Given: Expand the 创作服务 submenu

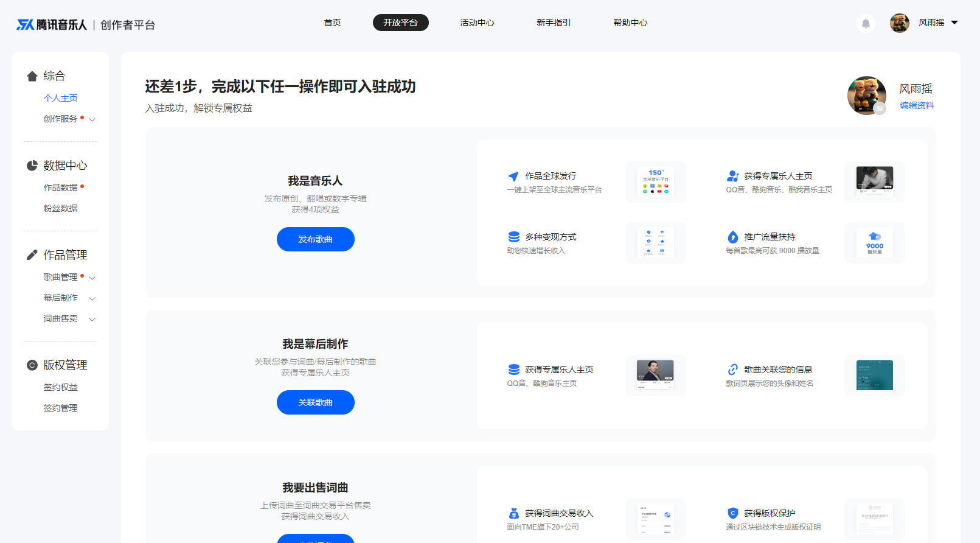Looking at the screenshot, I should tap(92, 119).
